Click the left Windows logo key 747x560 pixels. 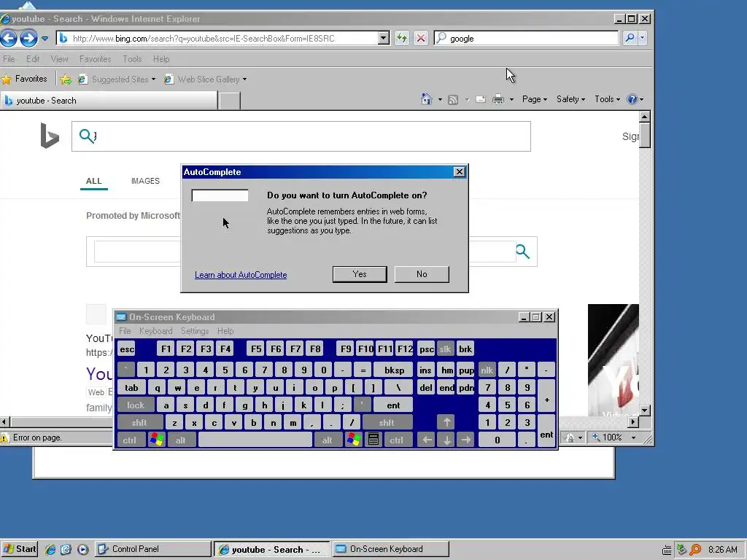point(156,440)
